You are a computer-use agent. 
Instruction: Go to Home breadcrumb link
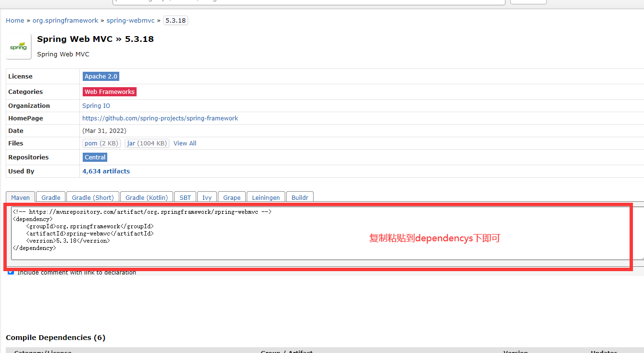tap(15, 20)
